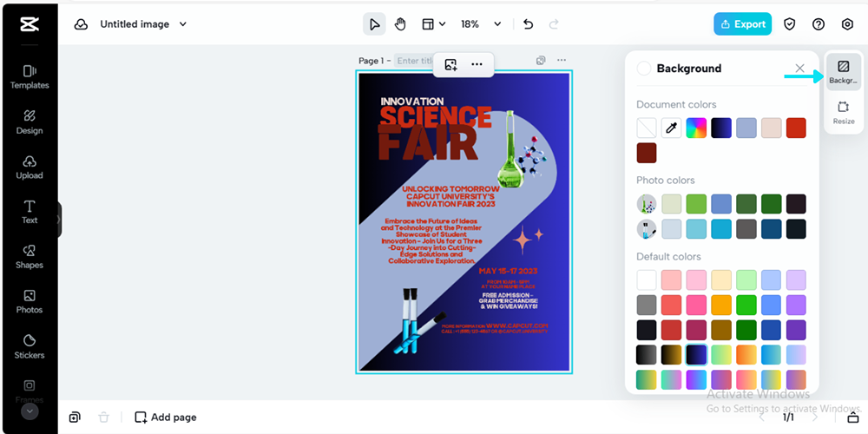This screenshot has height=434, width=868.
Task: Pick the beige document color swatch
Action: [x=771, y=128]
